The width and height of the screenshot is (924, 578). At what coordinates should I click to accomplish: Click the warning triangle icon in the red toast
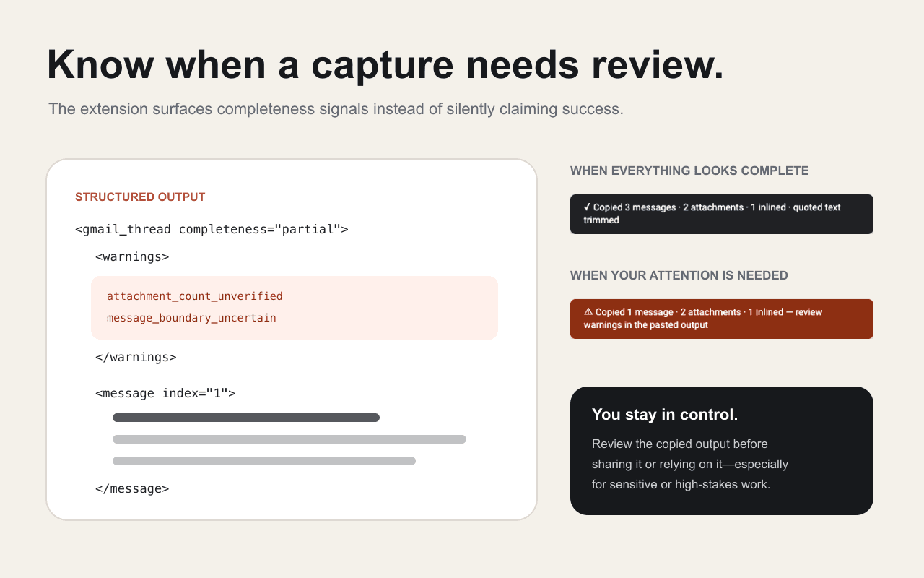(588, 312)
